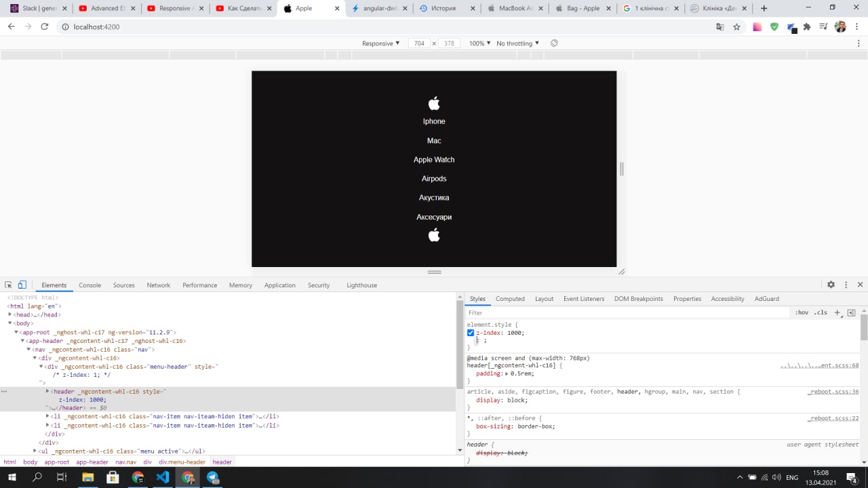
Task: Uncheck the z-index: 1000 property checkbox
Action: click(471, 333)
